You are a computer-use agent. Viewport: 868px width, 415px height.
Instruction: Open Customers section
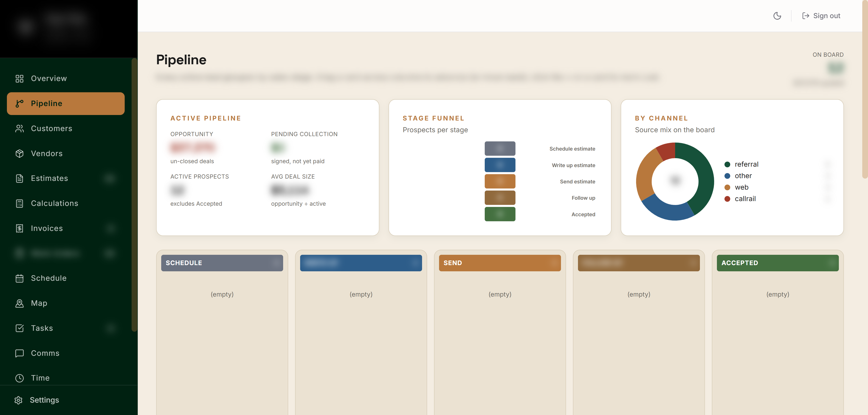tap(66, 128)
